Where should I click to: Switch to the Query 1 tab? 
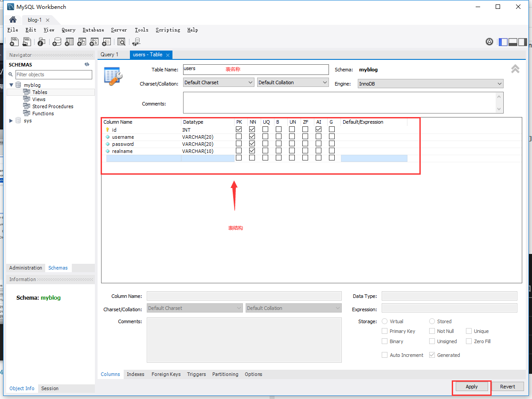click(x=110, y=55)
